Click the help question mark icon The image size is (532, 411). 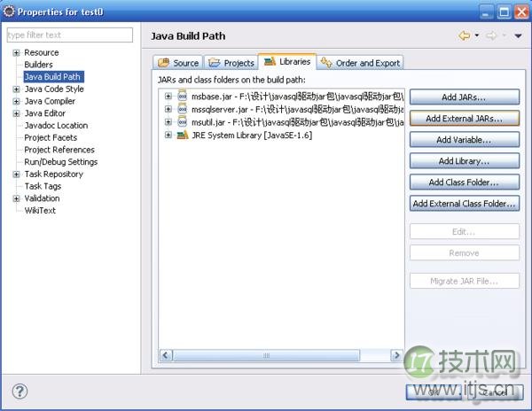[20, 392]
